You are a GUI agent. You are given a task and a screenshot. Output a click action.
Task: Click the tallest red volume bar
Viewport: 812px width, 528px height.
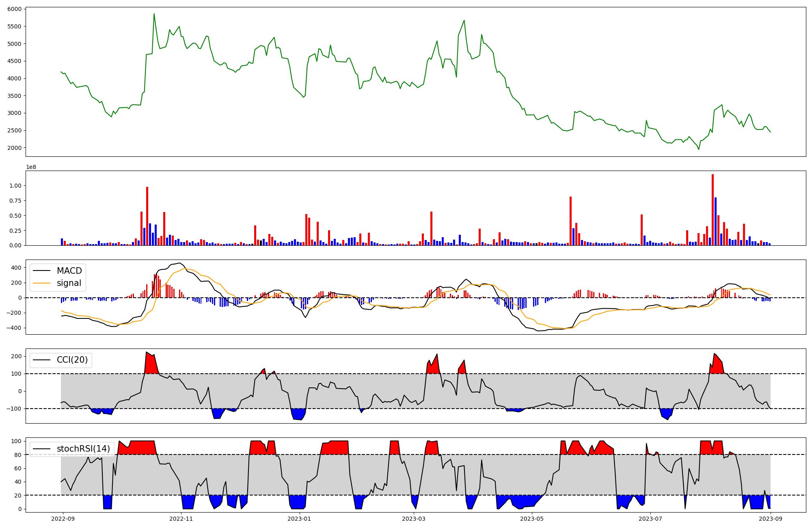click(713, 210)
